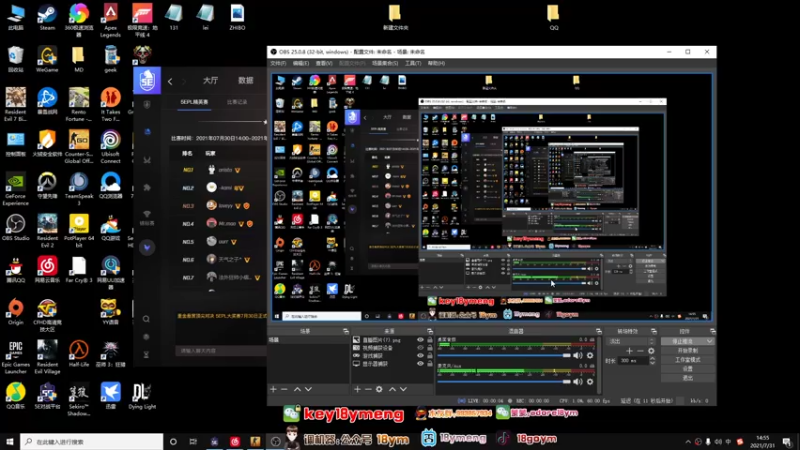The image size is (800, 450).
Task: Lock the png image source
Action: tap(430, 340)
